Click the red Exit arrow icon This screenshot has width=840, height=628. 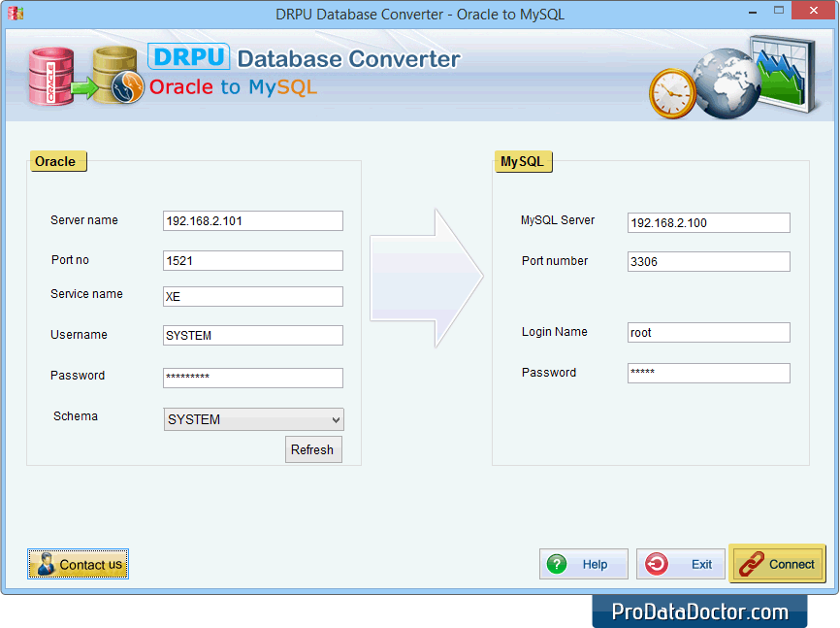[657, 564]
